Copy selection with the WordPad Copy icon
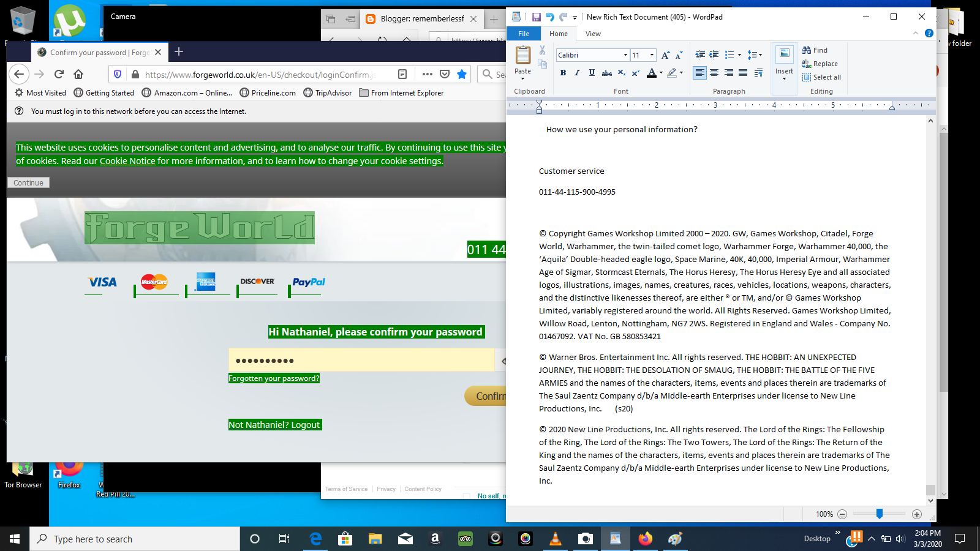The width and height of the screenshot is (980, 551). click(x=542, y=64)
